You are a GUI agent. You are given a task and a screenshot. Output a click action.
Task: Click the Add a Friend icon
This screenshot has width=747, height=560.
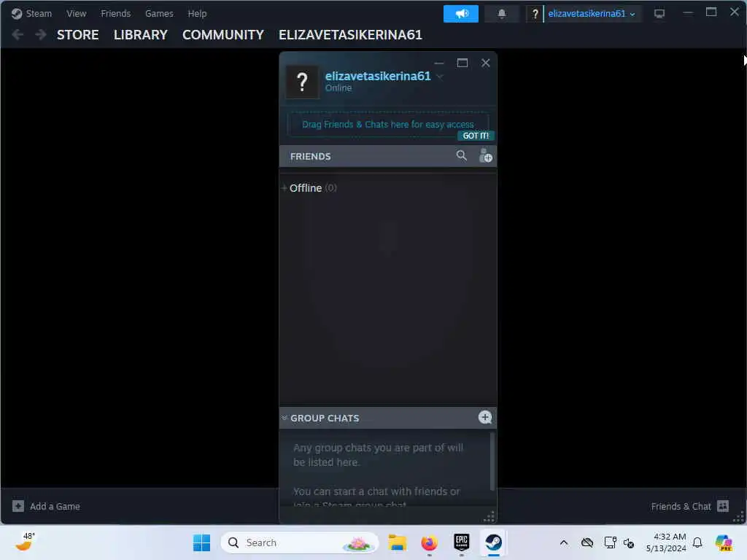point(485,156)
